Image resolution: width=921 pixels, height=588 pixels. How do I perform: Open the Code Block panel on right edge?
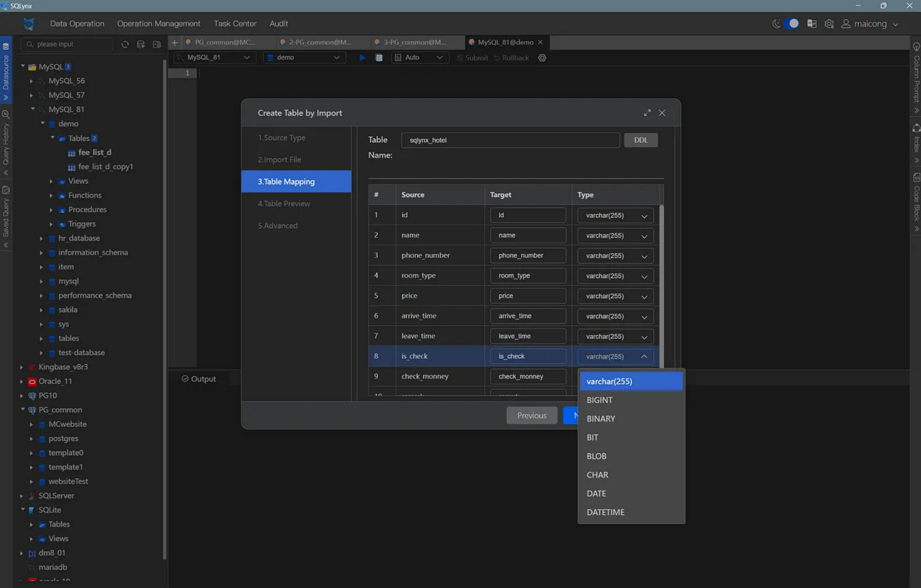(916, 199)
